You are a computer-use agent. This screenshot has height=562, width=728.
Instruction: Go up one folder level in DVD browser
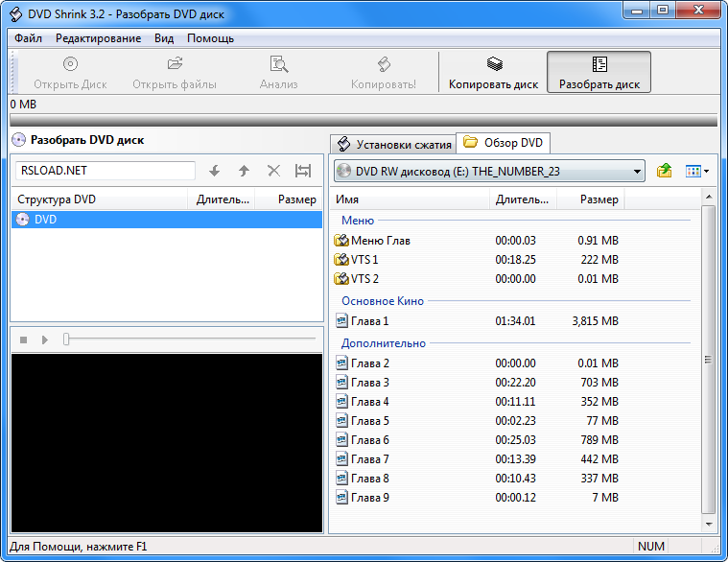click(665, 171)
